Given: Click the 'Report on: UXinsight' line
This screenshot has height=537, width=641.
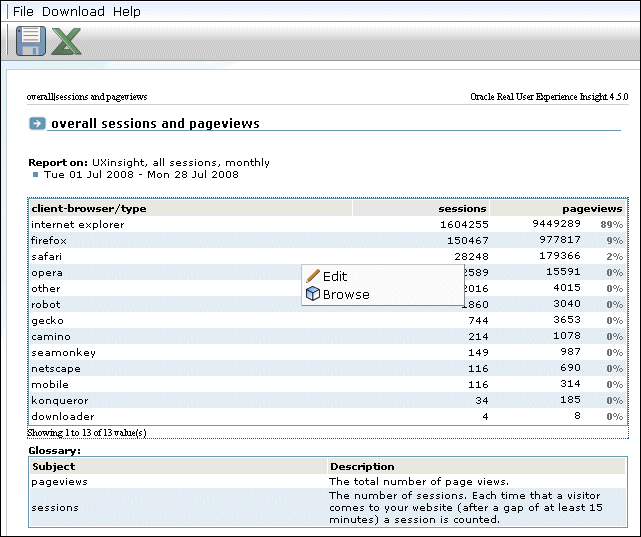Looking at the screenshot, I should (x=149, y=162).
